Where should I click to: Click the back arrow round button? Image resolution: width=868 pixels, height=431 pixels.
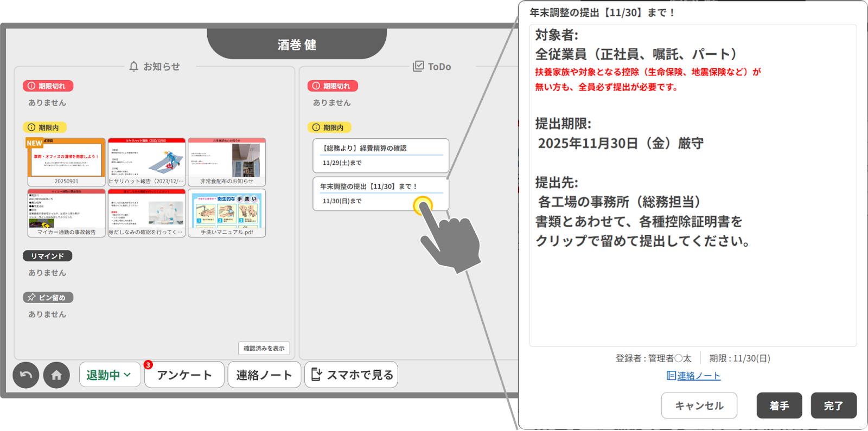[26, 375]
